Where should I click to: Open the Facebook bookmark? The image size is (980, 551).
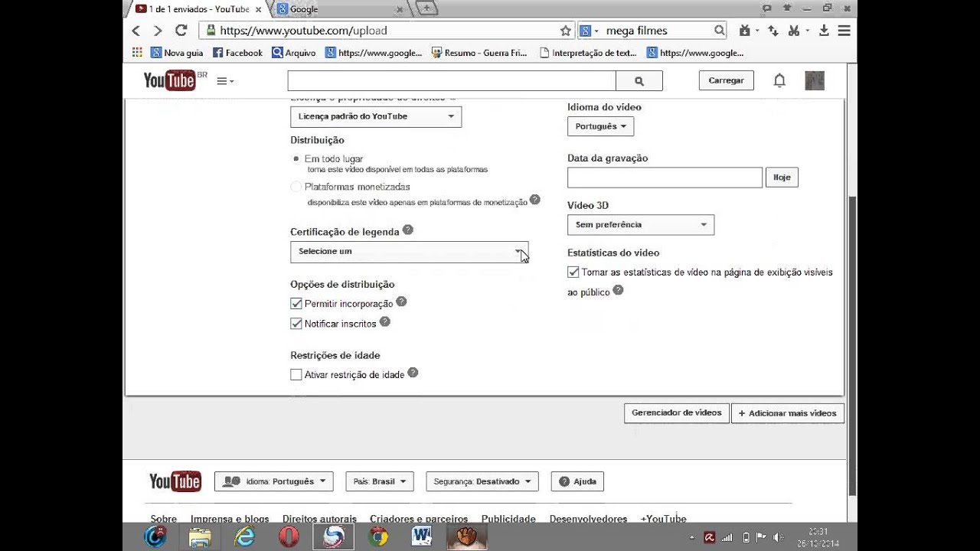(237, 53)
